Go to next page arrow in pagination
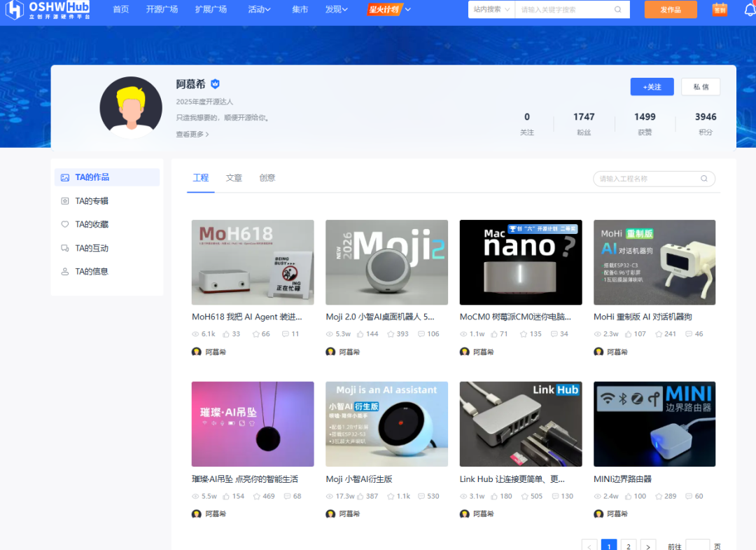Image resolution: width=756 pixels, height=550 pixels. pos(648,546)
